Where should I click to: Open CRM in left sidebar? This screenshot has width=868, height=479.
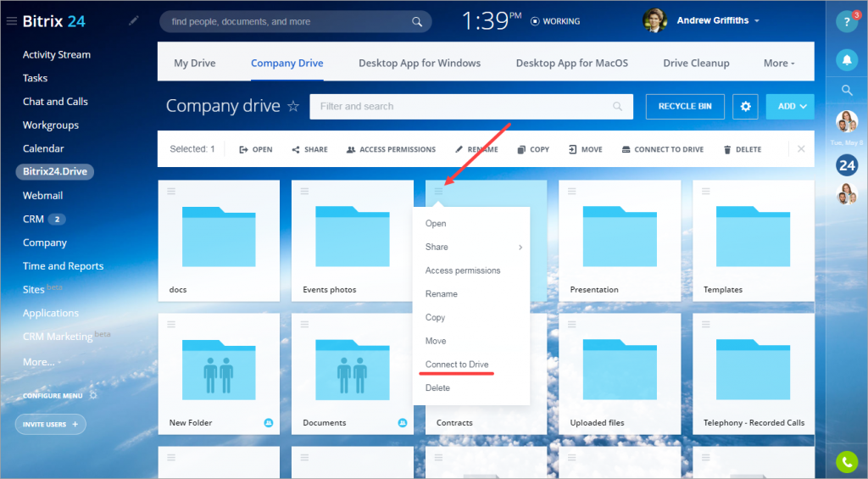coord(33,220)
